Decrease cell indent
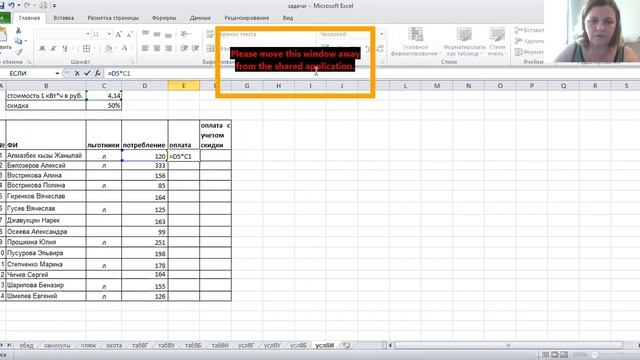Viewport: 640px width, 360px height. pyautogui.click(x=184, y=49)
